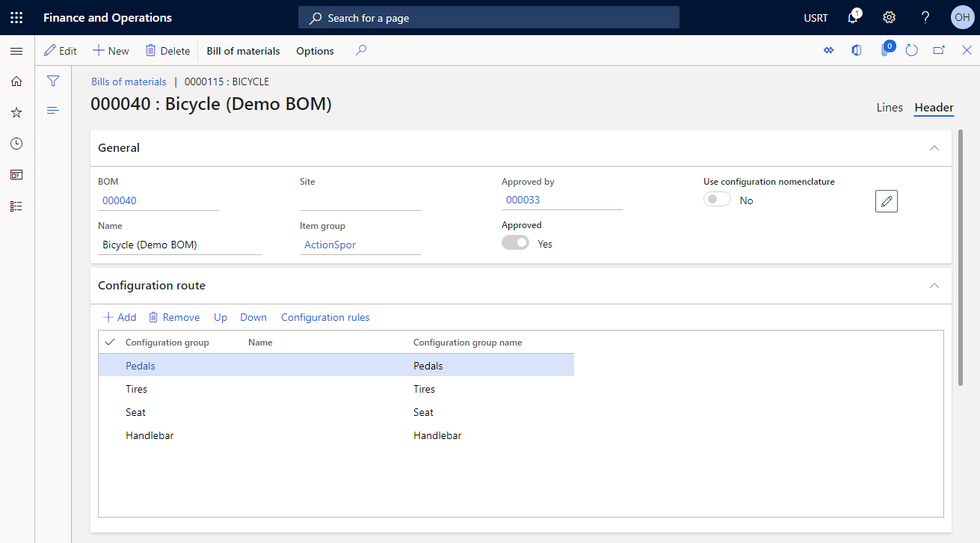
Task: Click Delete in the action pane
Action: [167, 51]
